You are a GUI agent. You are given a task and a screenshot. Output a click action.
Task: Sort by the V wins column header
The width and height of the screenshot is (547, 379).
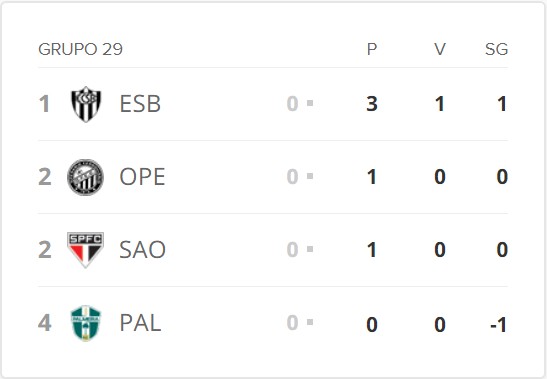(x=440, y=49)
